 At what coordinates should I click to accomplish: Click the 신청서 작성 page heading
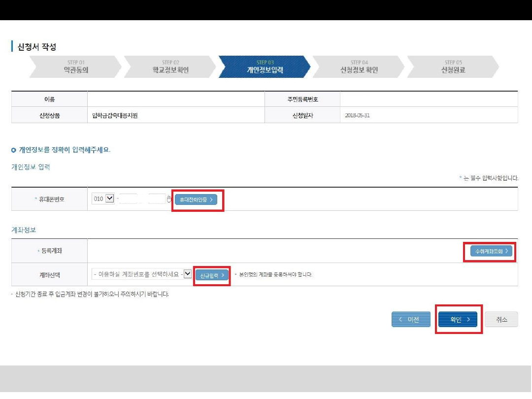tap(37, 47)
